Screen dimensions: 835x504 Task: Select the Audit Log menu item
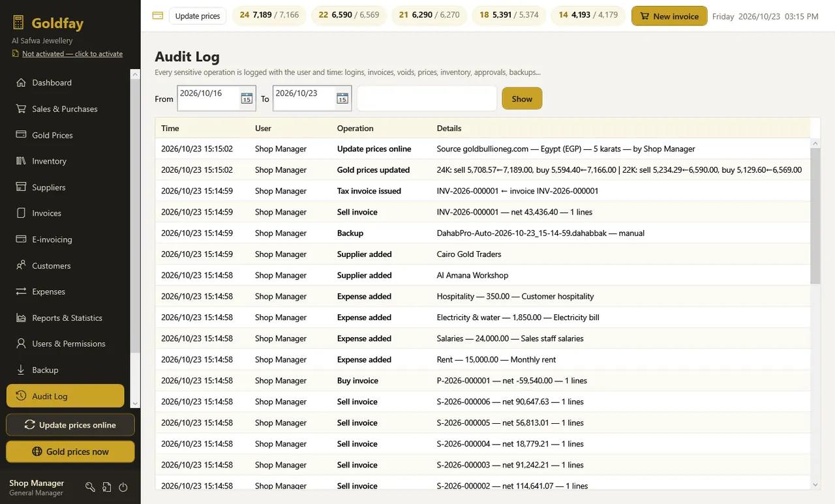65,396
